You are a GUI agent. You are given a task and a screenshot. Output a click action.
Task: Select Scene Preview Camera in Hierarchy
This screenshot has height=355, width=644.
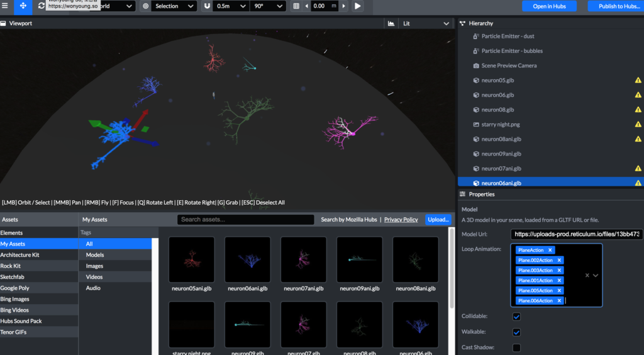tap(551, 65)
